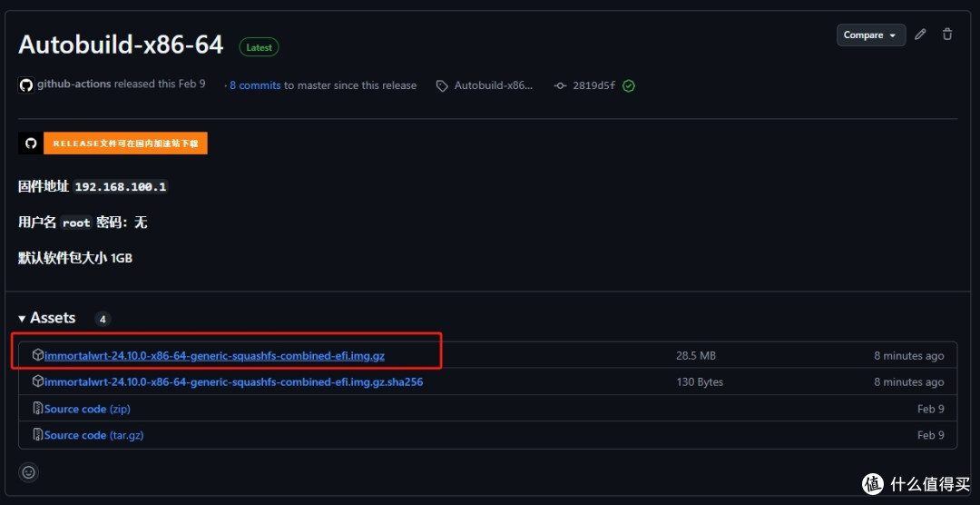This screenshot has width=980, height=505.
Task: Click 8 minutes ago on sha256 row
Action: click(x=909, y=381)
